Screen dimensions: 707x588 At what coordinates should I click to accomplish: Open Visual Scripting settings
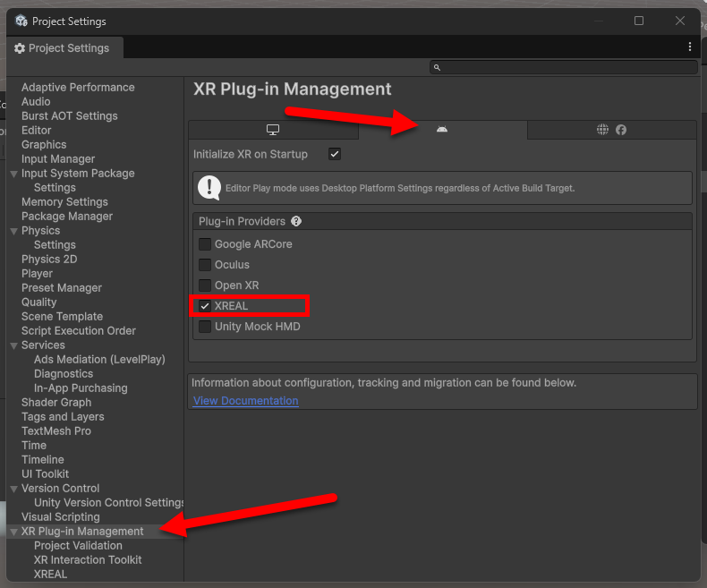click(x=61, y=517)
